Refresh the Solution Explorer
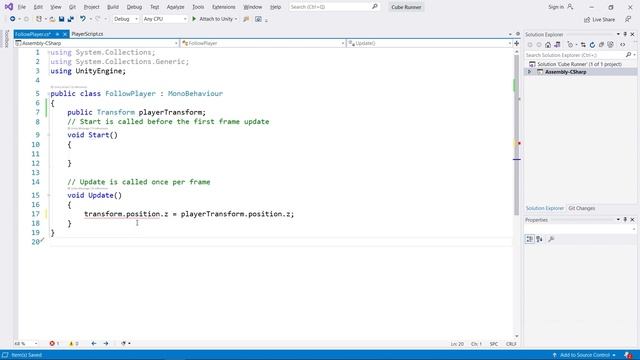Image resolution: width=640 pixels, height=360 pixels. coord(592,45)
